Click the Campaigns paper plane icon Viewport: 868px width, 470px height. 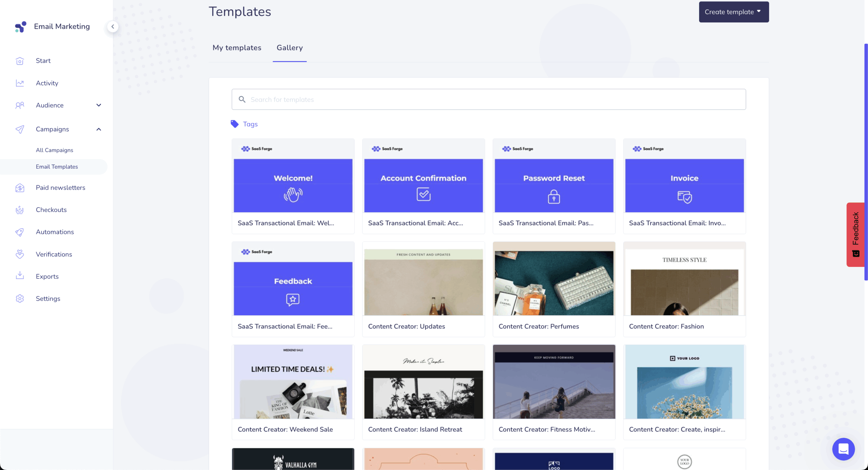(20, 129)
